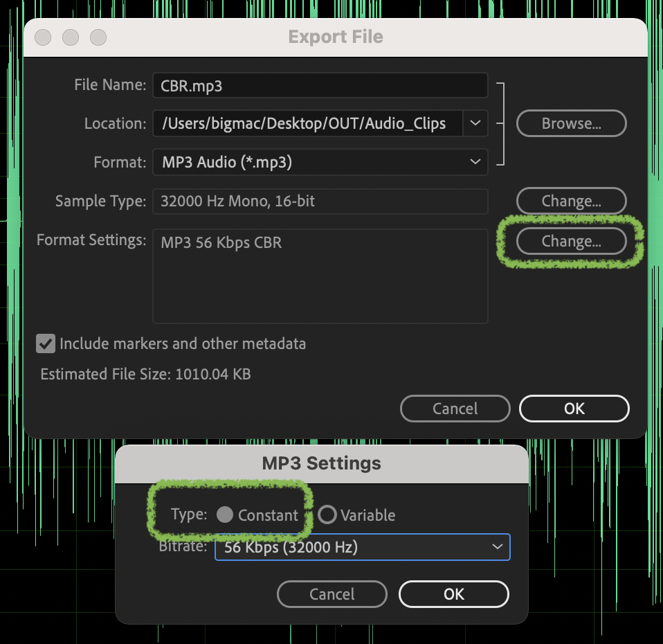This screenshot has height=644, width=663.
Task: Select the Constant bitrate type radio
Action: point(224,515)
